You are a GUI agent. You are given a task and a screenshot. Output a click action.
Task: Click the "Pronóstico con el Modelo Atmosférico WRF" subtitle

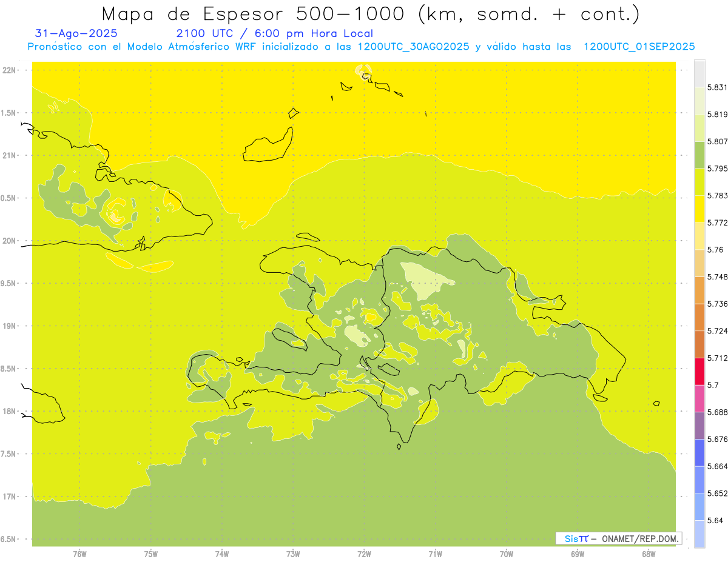[141, 47]
